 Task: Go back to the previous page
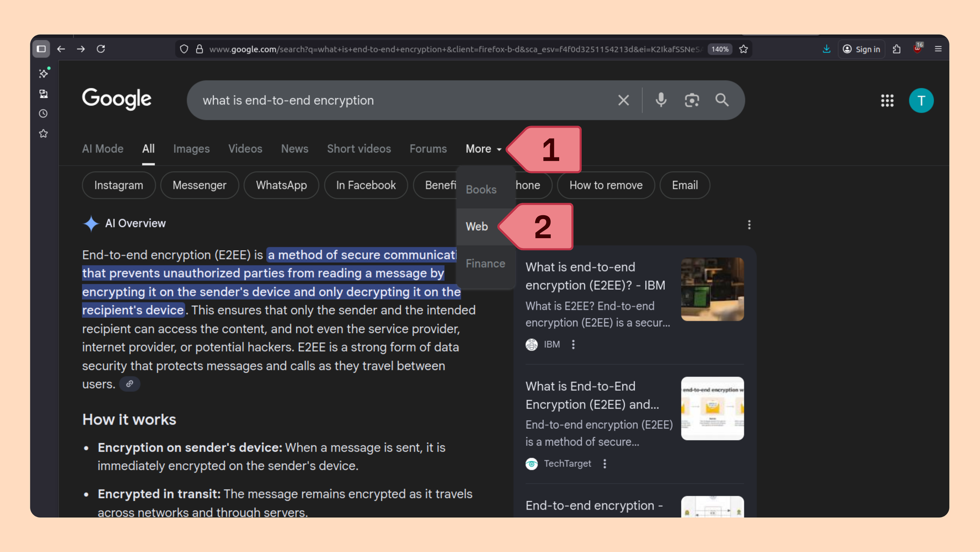click(x=61, y=49)
